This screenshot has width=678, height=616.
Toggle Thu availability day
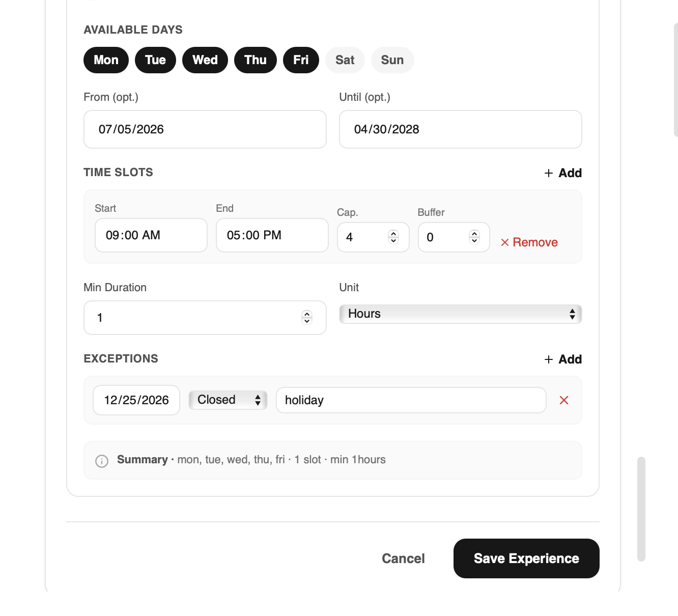(256, 60)
